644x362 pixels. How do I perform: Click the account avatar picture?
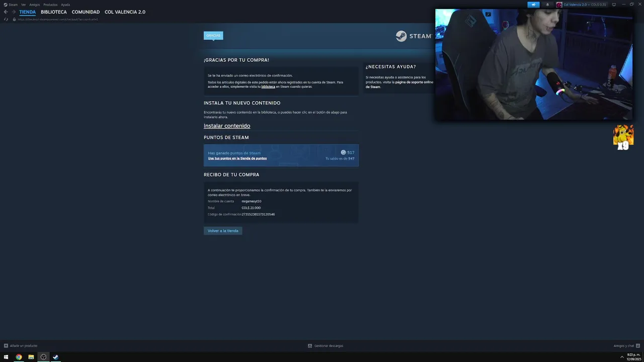point(559,5)
